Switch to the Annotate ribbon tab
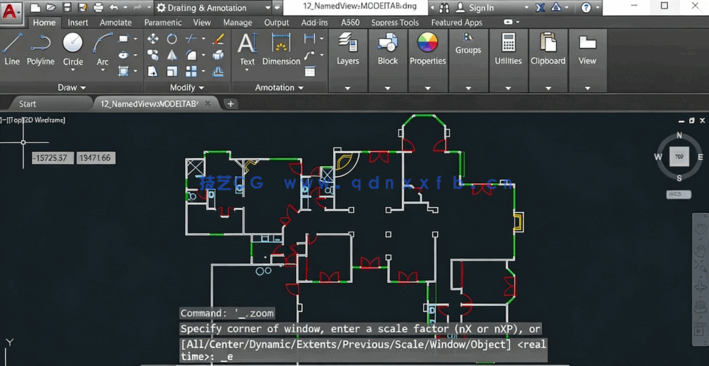Viewport: 709px width, 366px height. 116,22
